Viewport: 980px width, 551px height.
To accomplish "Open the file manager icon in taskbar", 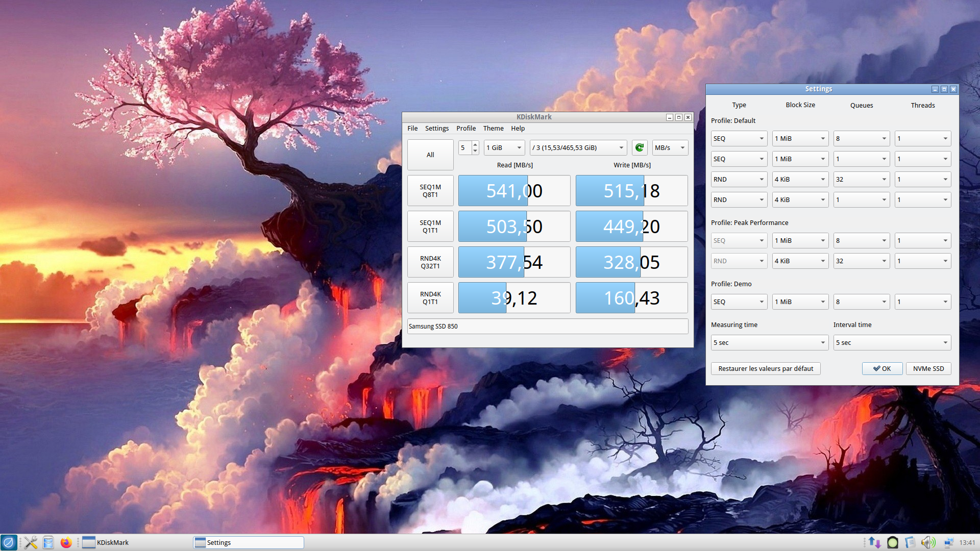I will pos(48,542).
